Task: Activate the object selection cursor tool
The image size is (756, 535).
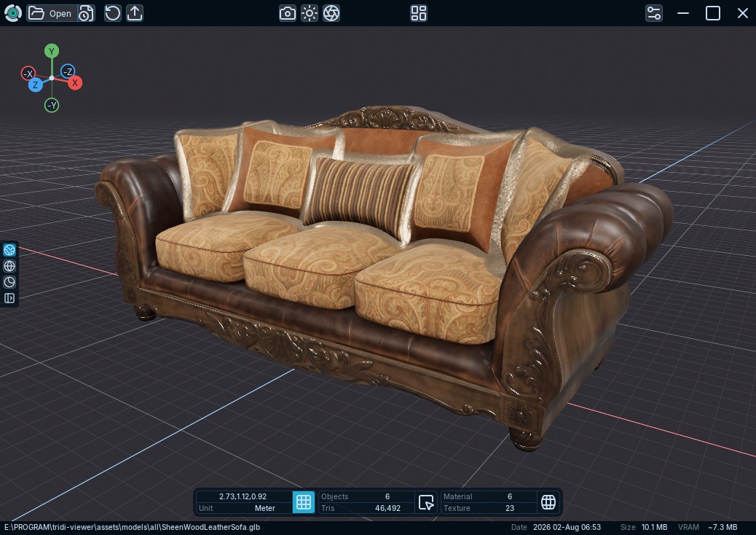Action: click(x=426, y=502)
